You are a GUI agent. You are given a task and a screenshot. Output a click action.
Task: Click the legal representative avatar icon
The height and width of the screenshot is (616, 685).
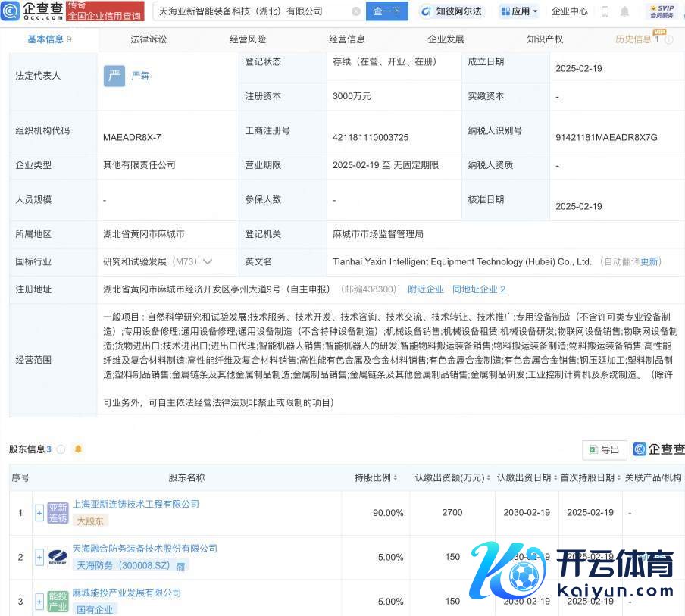tap(114, 76)
